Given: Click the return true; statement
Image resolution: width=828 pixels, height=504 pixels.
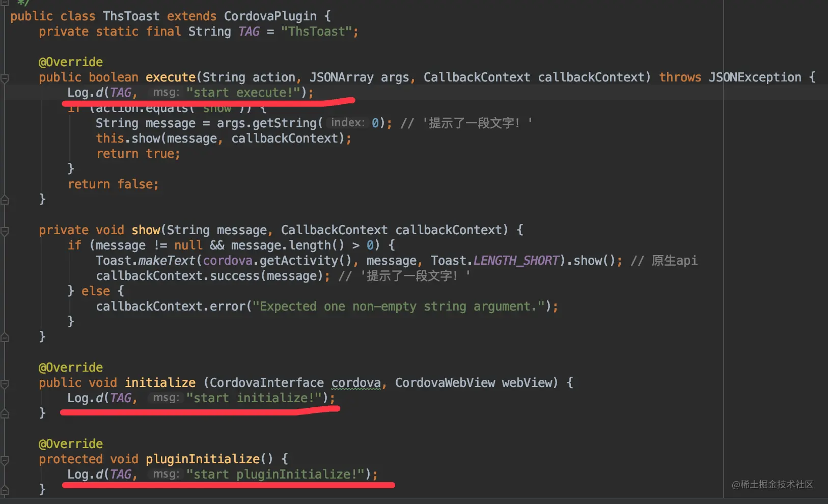Looking at the screenshot, I should coord(138,154).
